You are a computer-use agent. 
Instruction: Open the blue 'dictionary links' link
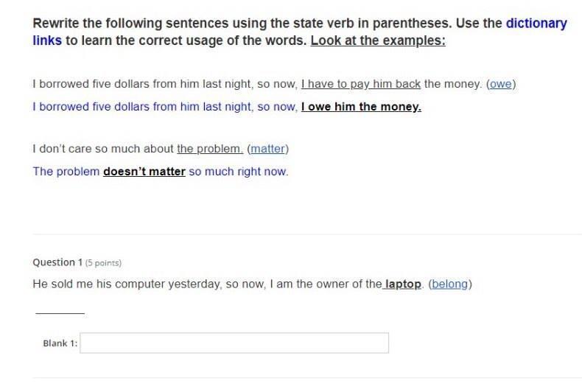536,23
